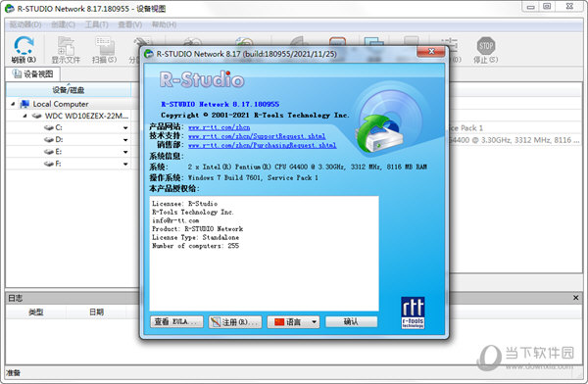Click the drive icon next to D:

click(x=49, y=140)
